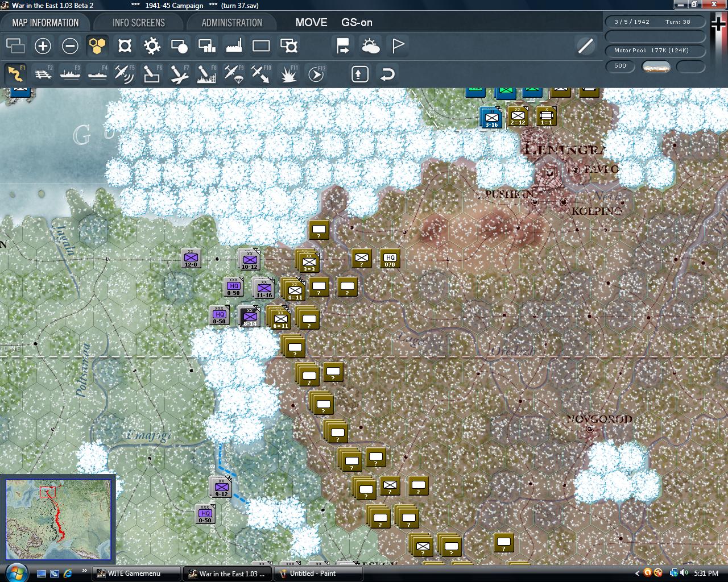This screenshot has width=728, height=582.
Task: Click the boxed up-arrow icon
Action: pos(360,74)
